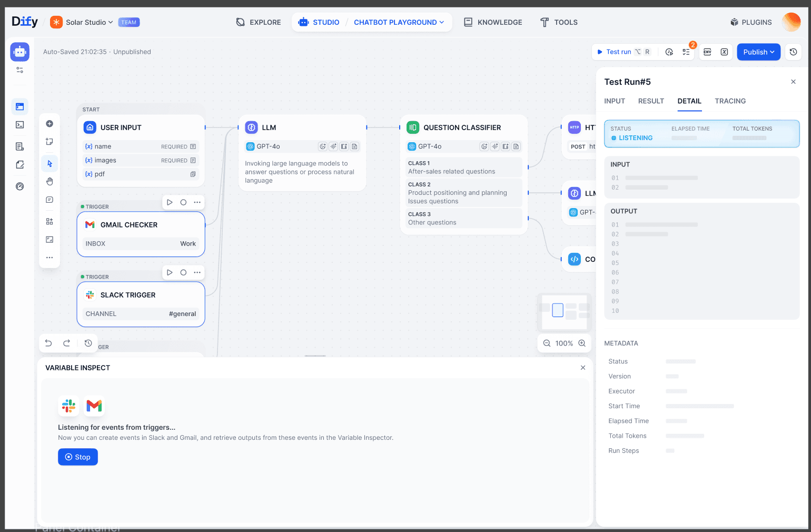Open the checklist icon with badge
Viewport: 811px width, 532px height.
coord(686,52)
